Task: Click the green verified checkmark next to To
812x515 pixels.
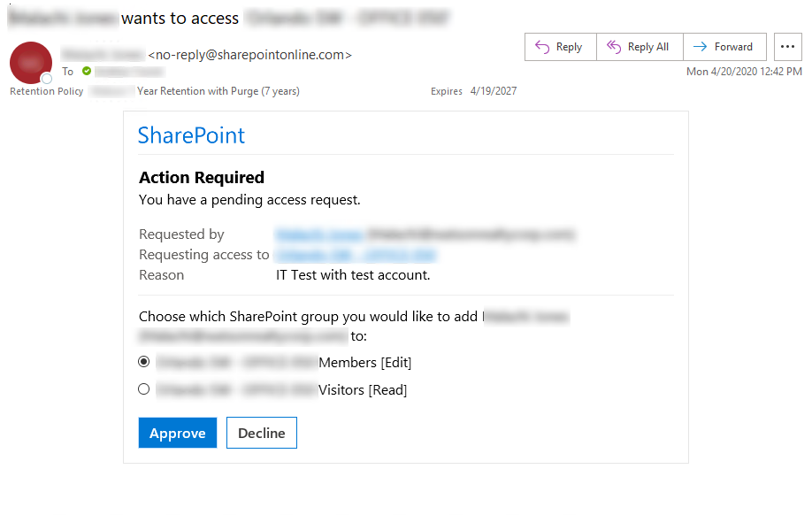Action: pyautogui.click(x=85, y=72)
